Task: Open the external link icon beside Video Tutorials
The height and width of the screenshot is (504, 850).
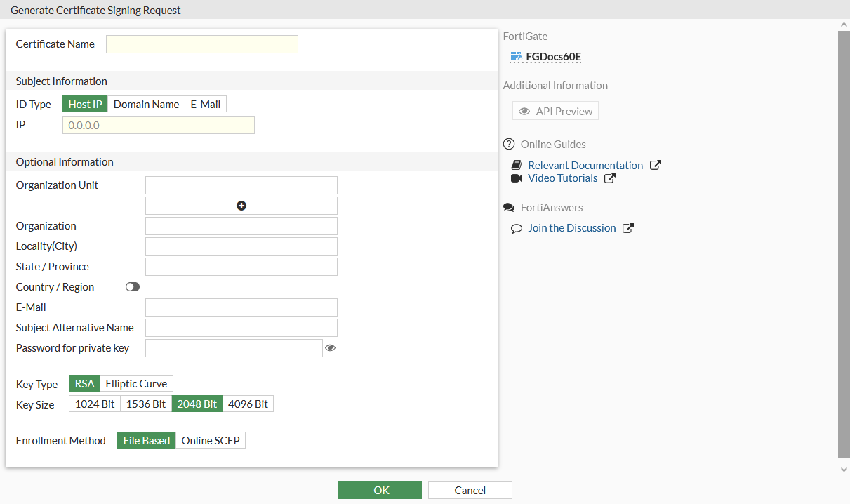Action: coord(610,178)
